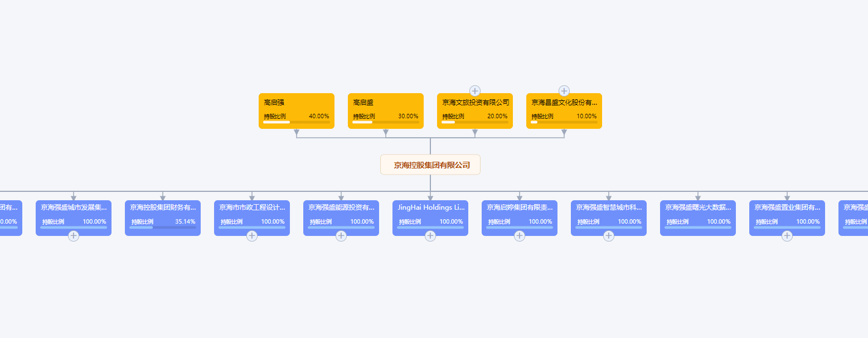Select the 高启盛 shareholder card
Screen dimensions: 868x338
[385, 110]
